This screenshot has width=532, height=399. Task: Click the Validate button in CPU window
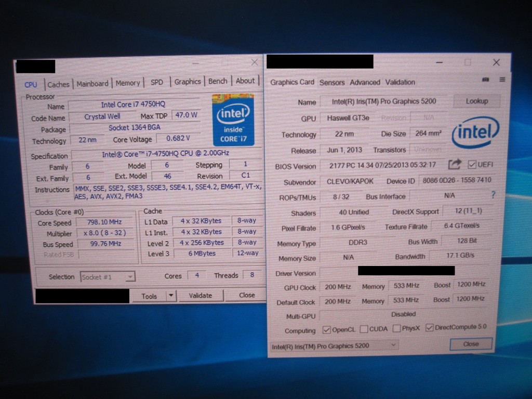tap(200, 296)
